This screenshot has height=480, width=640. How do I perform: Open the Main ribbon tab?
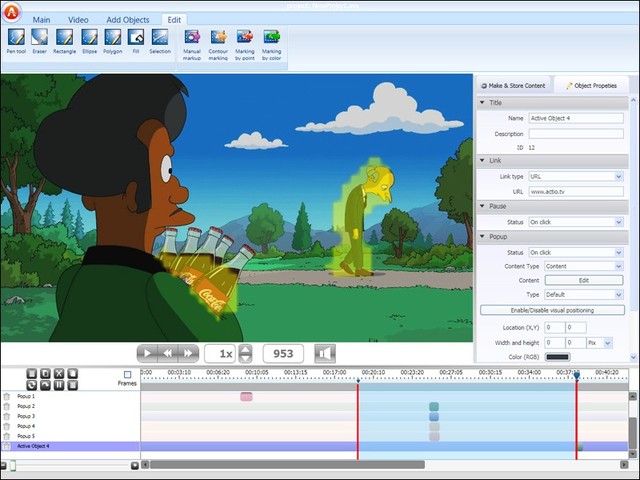tap(41, 20)
